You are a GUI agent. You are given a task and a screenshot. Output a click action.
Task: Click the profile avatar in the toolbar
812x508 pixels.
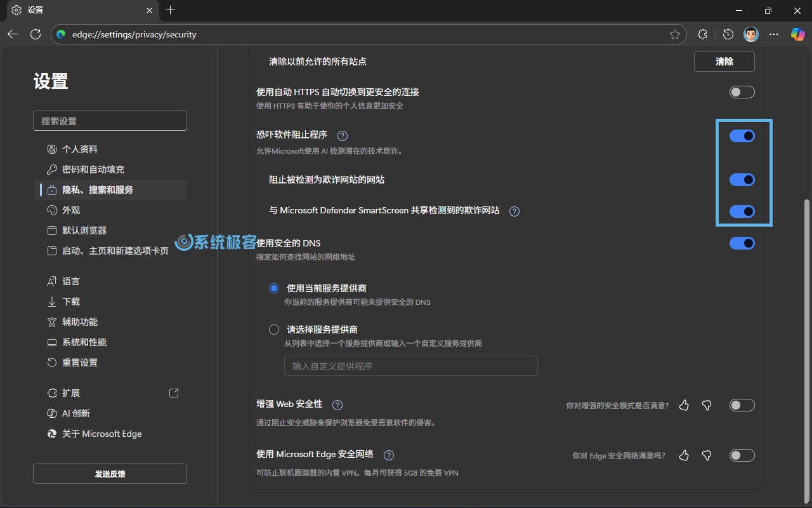[751, 34]
